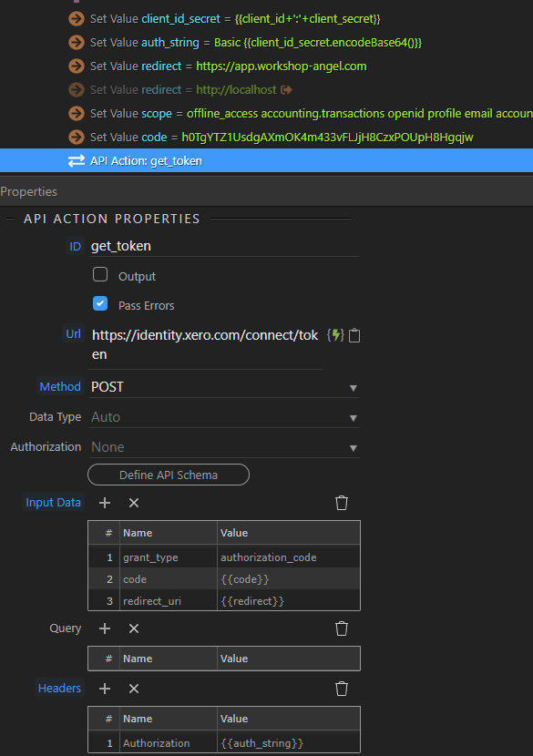
Task: Clear Query parameters with trash icon
Action: click(x=342, y=628)
